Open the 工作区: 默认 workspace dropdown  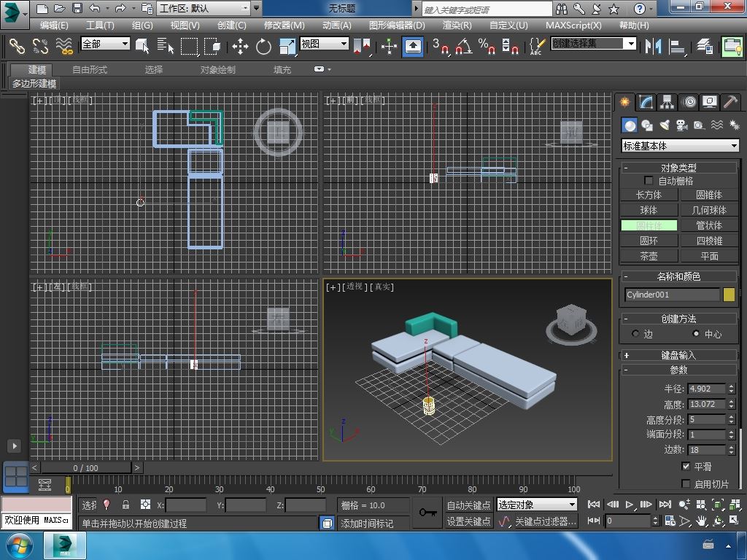coord(204,9)
